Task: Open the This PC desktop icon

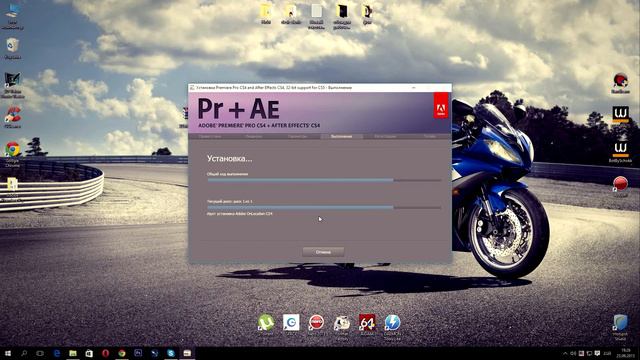Action: click(12, 11)
